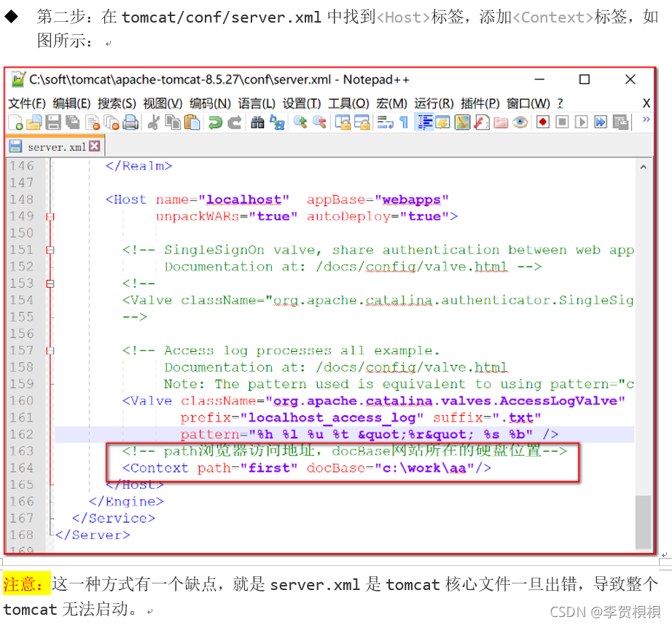The height and width of the screenshot is (625, 672).
Task: Click the Paste clipboard icon
Action: [192, 122]
